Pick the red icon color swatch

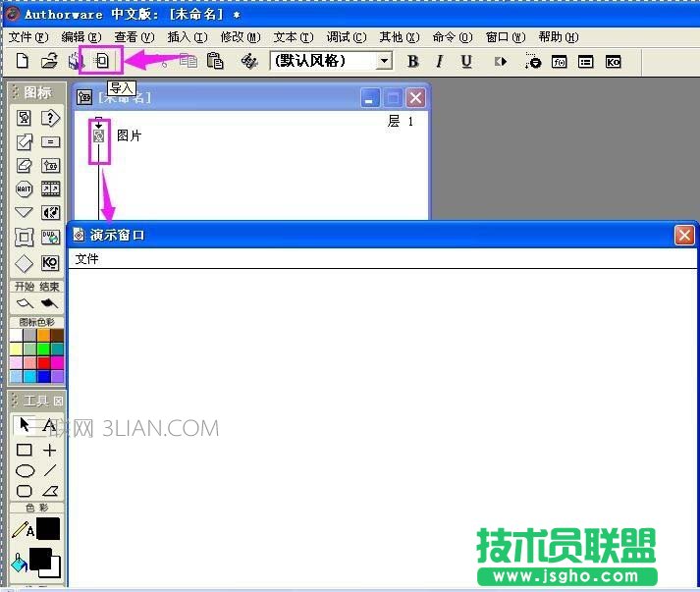click(x=44, y=362)
